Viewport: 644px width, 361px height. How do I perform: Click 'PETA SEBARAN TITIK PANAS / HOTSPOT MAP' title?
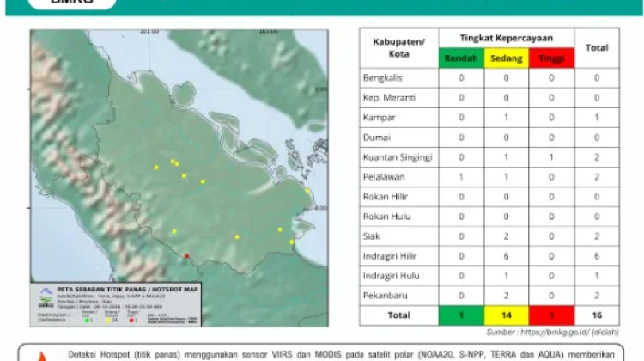127,290
